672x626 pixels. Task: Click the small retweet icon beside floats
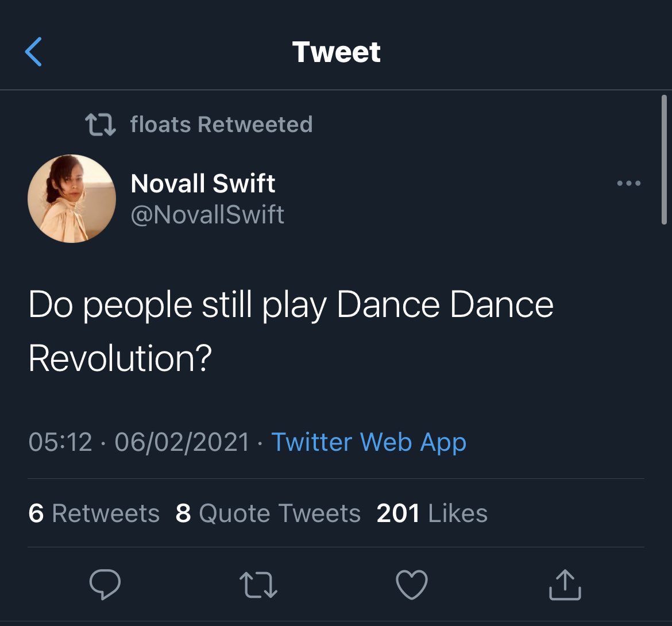(100, 124)
